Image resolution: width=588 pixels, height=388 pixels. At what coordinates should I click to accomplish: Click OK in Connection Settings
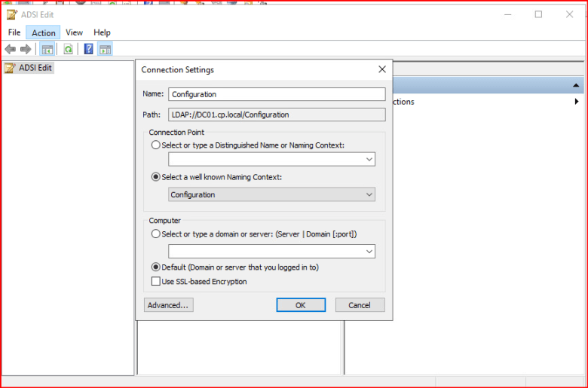pyautogui.click(x=301, y=305)
